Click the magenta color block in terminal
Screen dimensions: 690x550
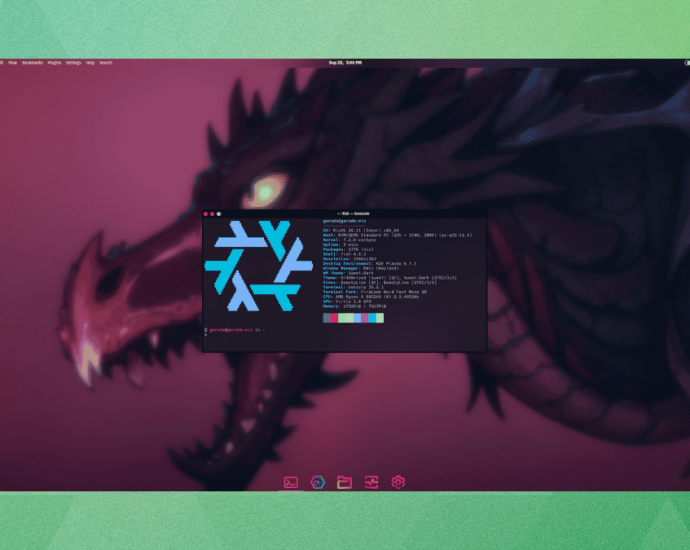[x=334, y=318]
